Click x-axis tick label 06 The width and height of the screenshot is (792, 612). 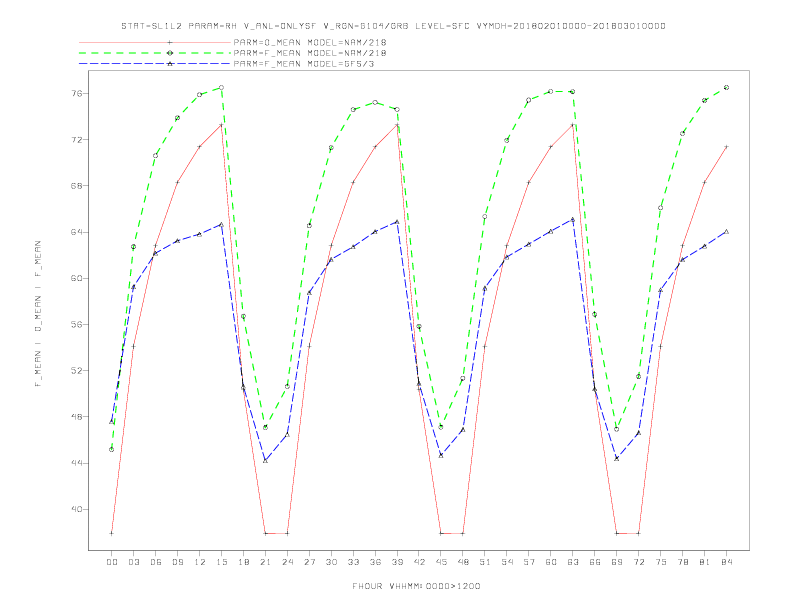pyautogui.click(x=156, y=562)
